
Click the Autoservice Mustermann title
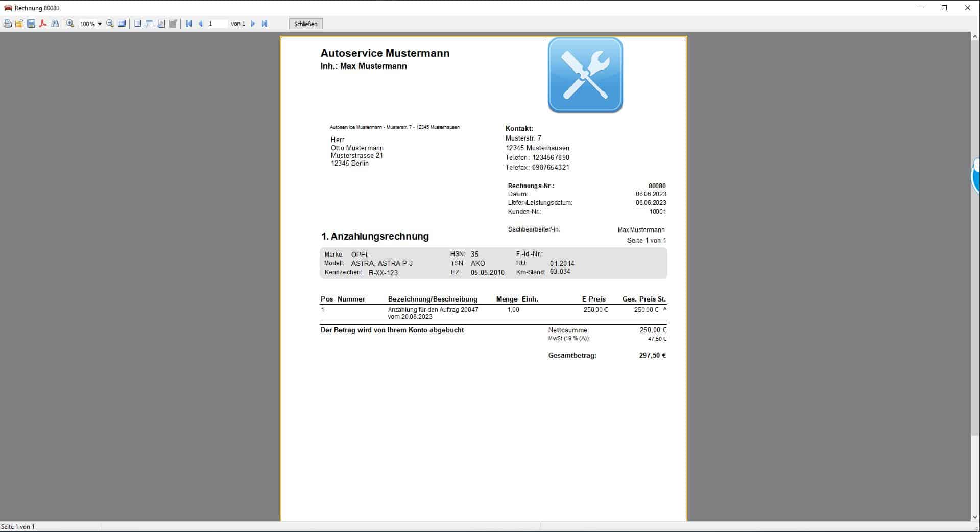point(385,53)
